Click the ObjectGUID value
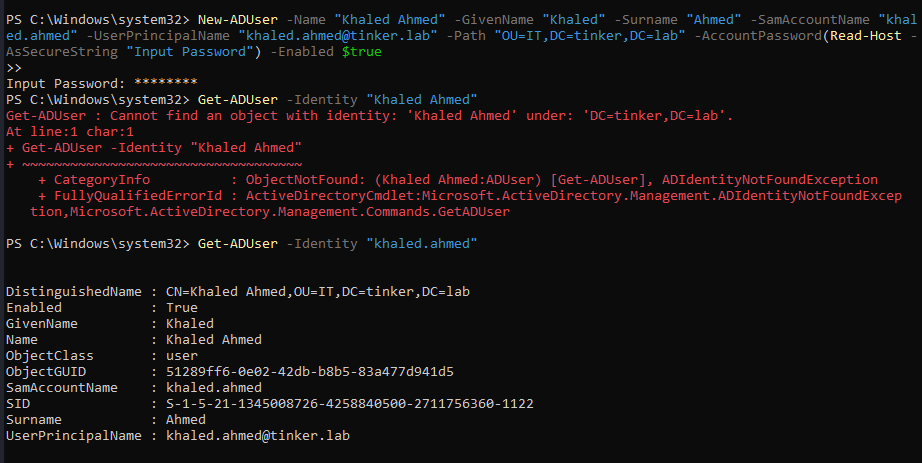The height and width of the screenshot is (463, 922). click(x=309, y=371)
